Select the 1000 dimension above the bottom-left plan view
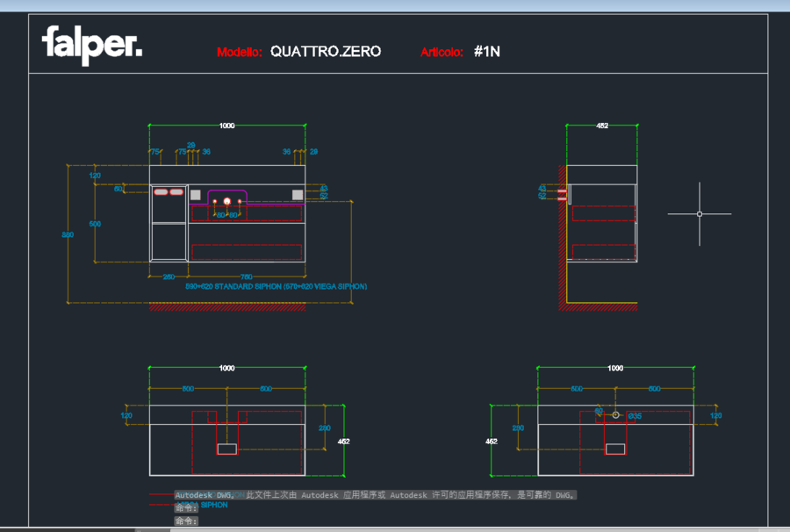This screenshot has width=790, height=532. click(226, 368)
